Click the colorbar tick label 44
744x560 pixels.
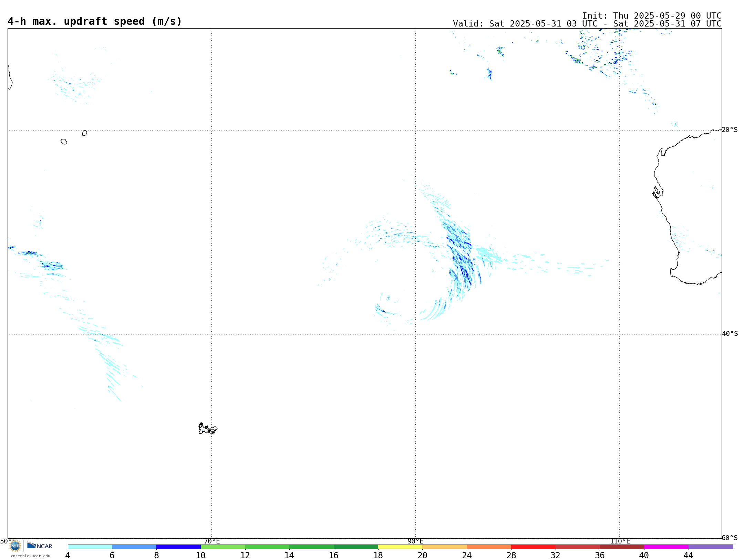pos(689,555)
